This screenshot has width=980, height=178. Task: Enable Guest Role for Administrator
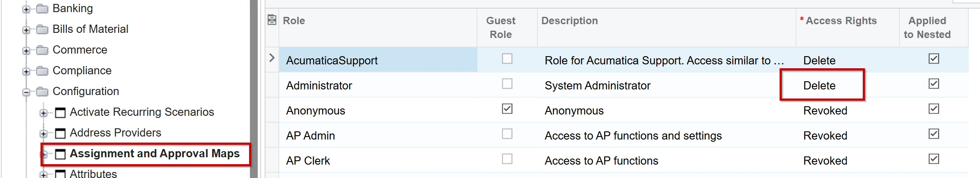507,84
